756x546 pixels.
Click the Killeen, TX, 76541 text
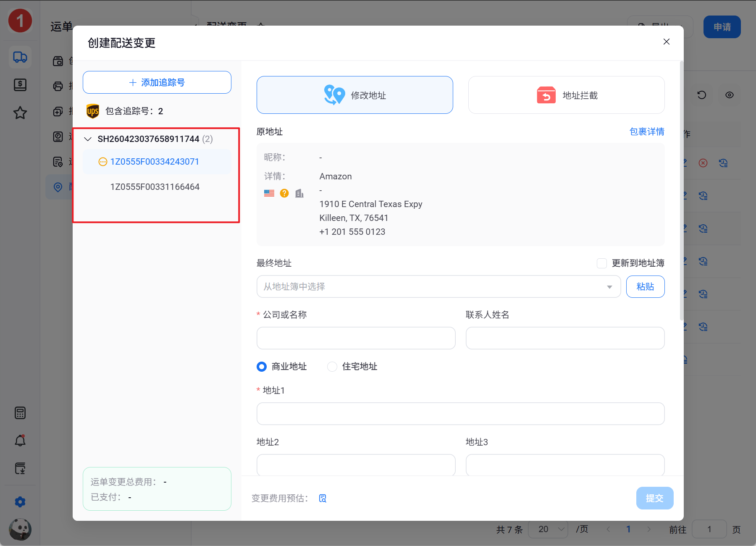pyautogui.click(x=354, y=218)
